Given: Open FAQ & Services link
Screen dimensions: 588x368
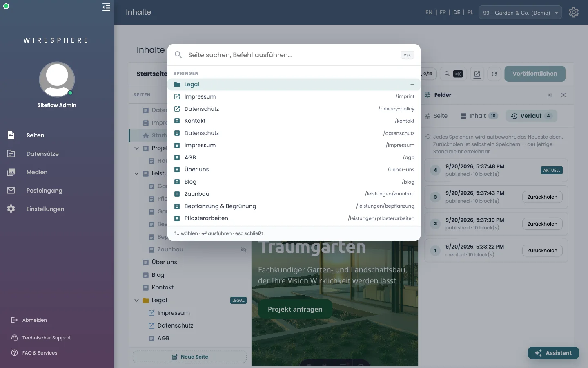Looking at the screenshot, I should [x=34, y=353].
